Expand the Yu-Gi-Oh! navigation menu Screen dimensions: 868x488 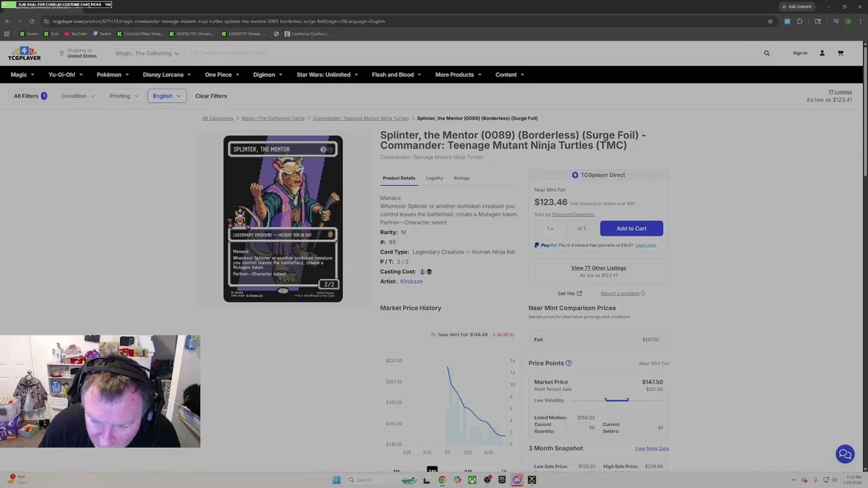point(65,75)
